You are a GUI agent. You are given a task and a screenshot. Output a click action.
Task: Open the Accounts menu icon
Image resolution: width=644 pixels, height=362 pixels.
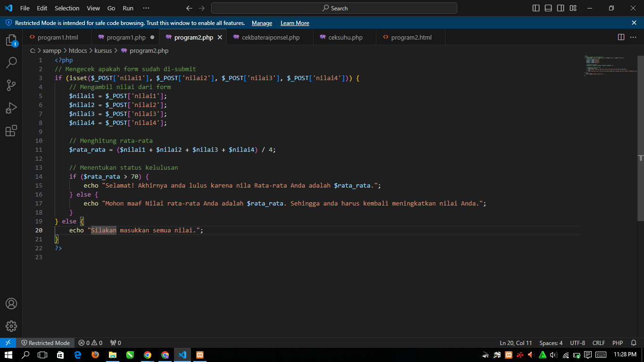(11, 304)
